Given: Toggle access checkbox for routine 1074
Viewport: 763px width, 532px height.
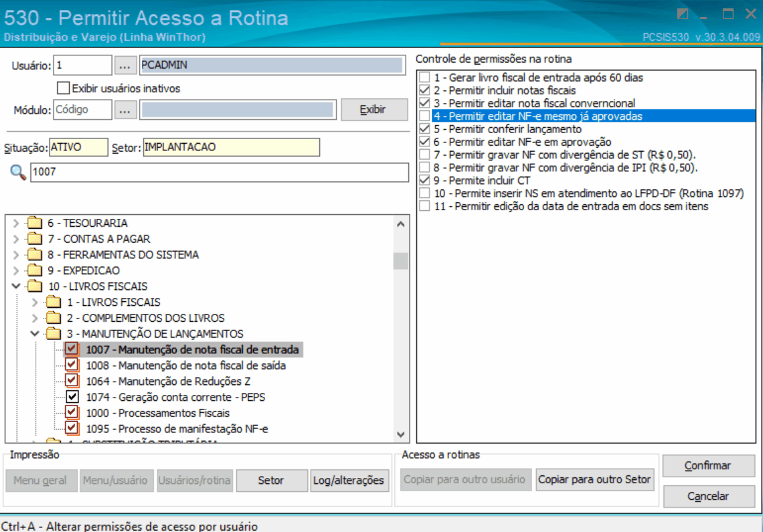Looking at the screenshot, I should click(72, 397).
